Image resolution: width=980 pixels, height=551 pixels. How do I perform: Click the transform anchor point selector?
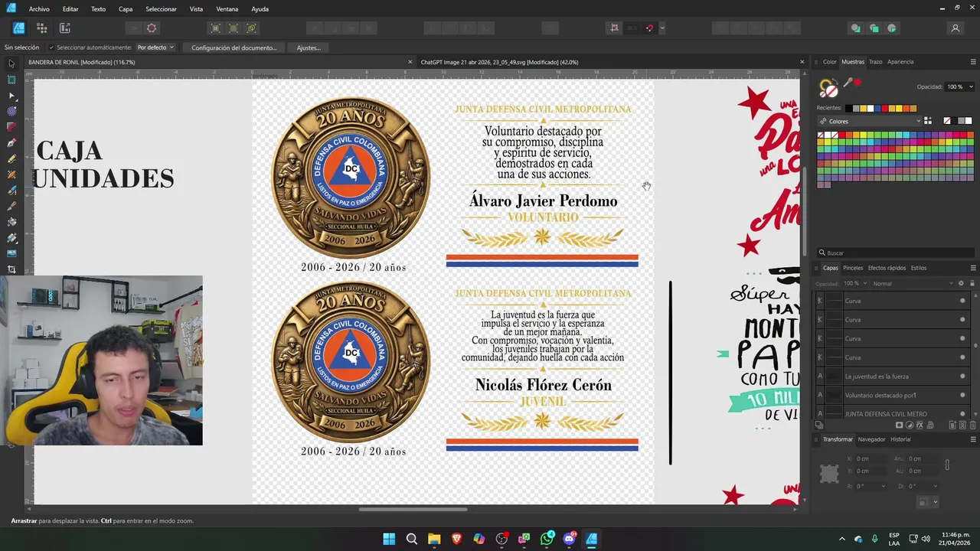coord(829,474)
